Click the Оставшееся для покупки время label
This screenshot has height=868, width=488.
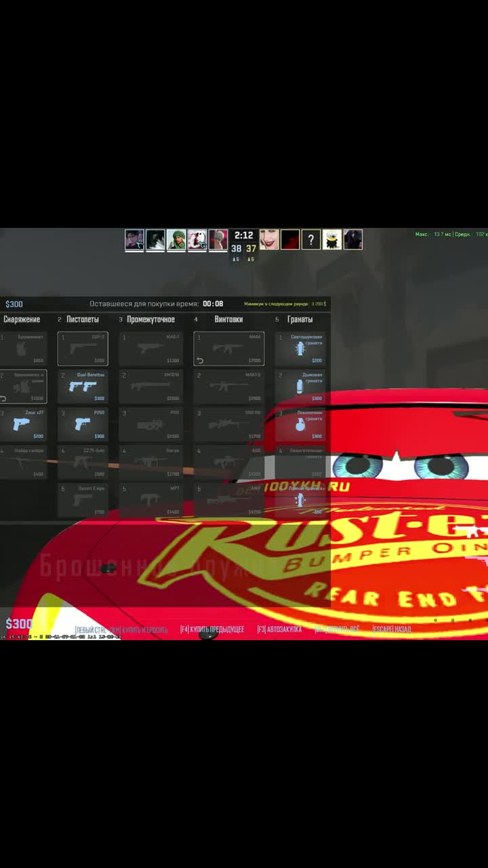point(144,304)
